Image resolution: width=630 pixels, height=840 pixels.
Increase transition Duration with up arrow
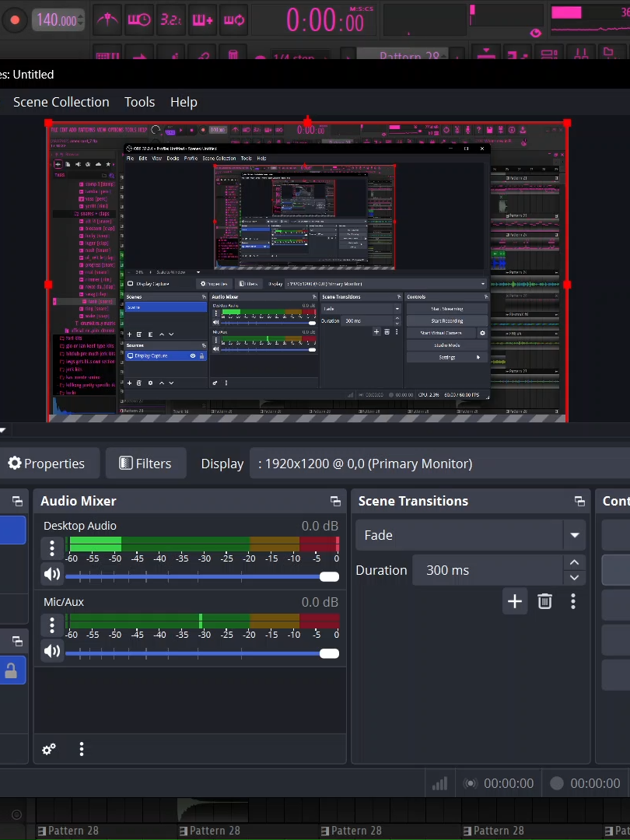click(574, 562)
